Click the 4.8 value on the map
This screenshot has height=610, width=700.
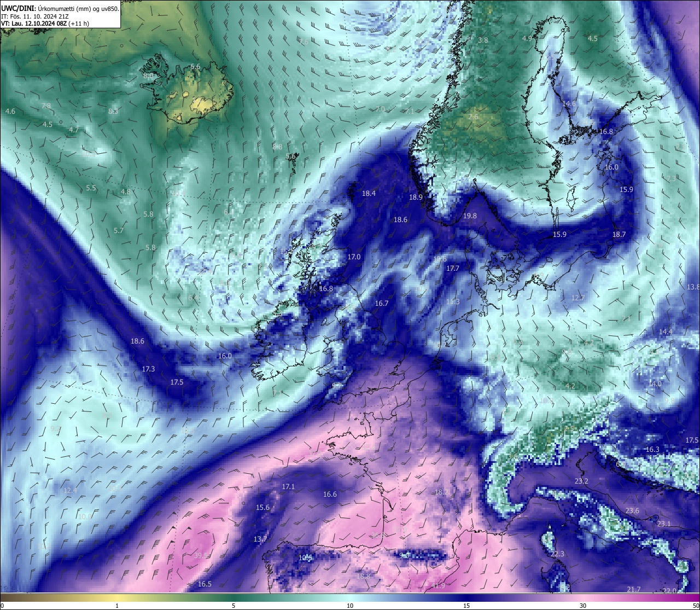(126, 192)
